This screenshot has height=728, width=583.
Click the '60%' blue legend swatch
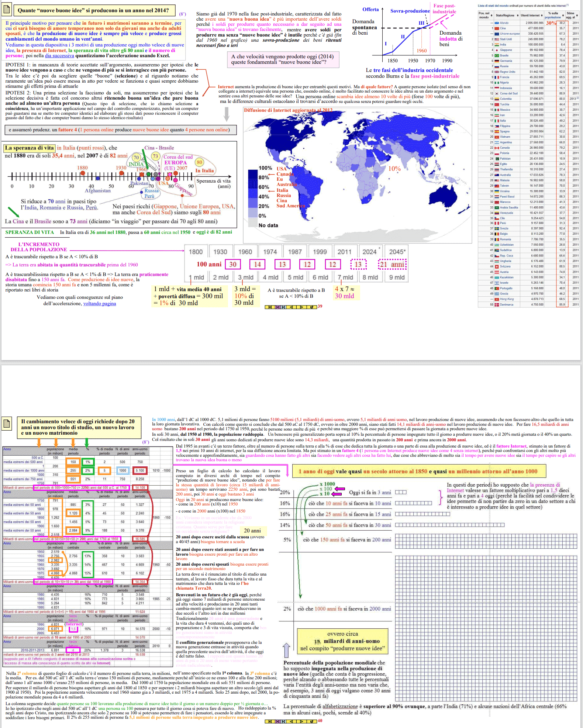pos(252,193)
